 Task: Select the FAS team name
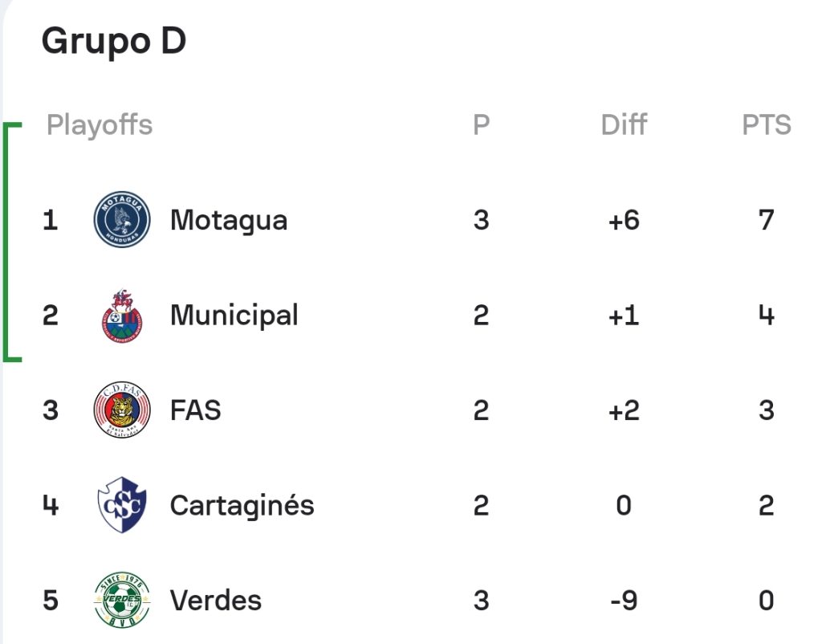[x=196, y=410]
